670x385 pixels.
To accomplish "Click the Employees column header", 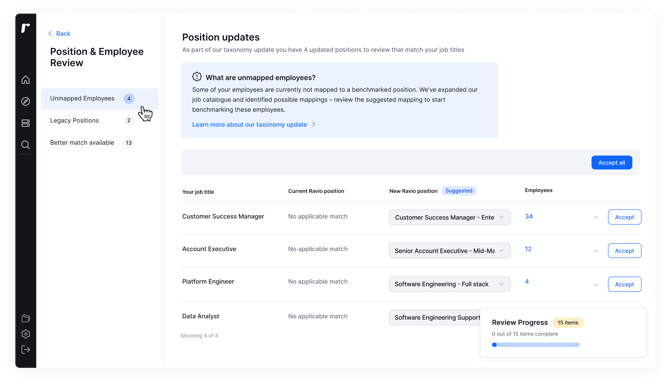I will tap(538, 190).
